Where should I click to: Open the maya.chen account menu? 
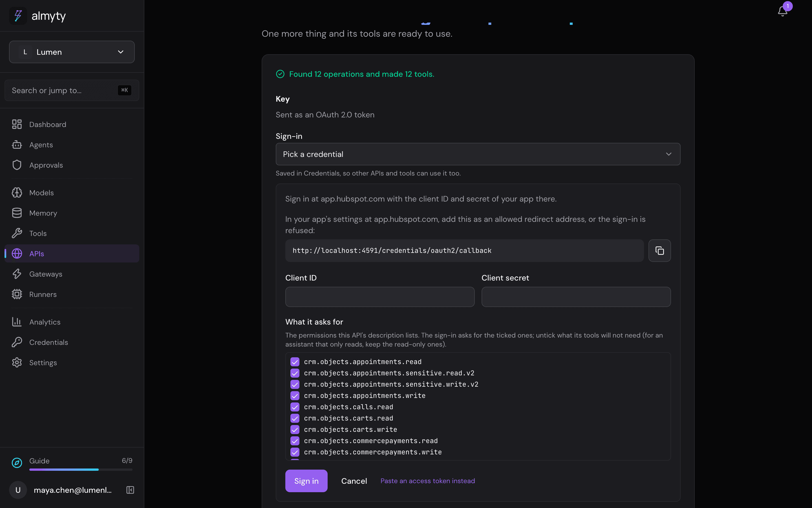(x=64, y=490)
